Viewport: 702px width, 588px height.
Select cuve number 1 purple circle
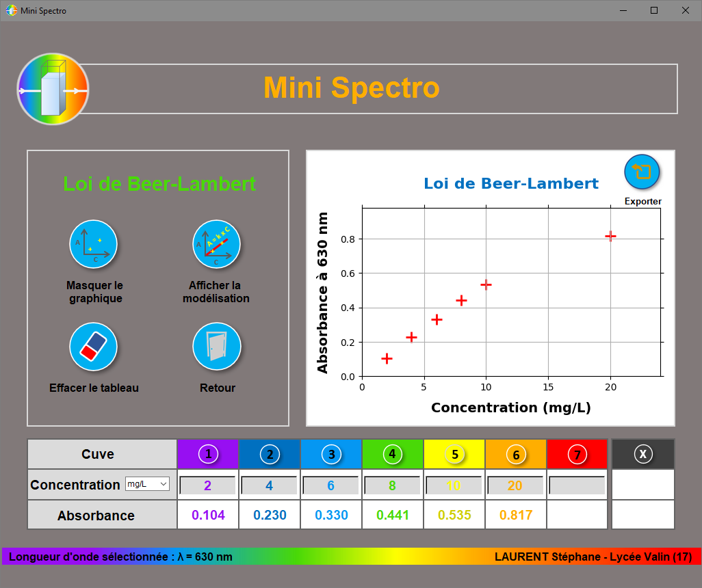coord(208,454)
